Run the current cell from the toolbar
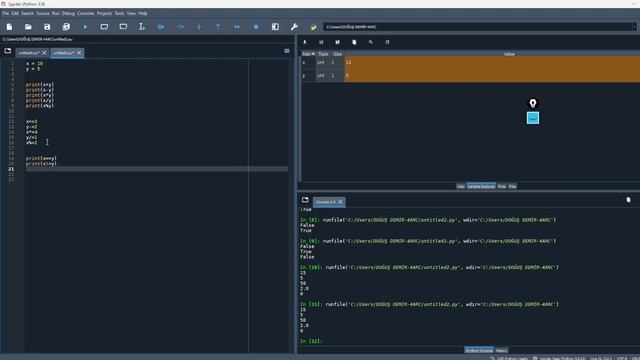Viewport: 640px width, 360px height. (x=104, y=27)
